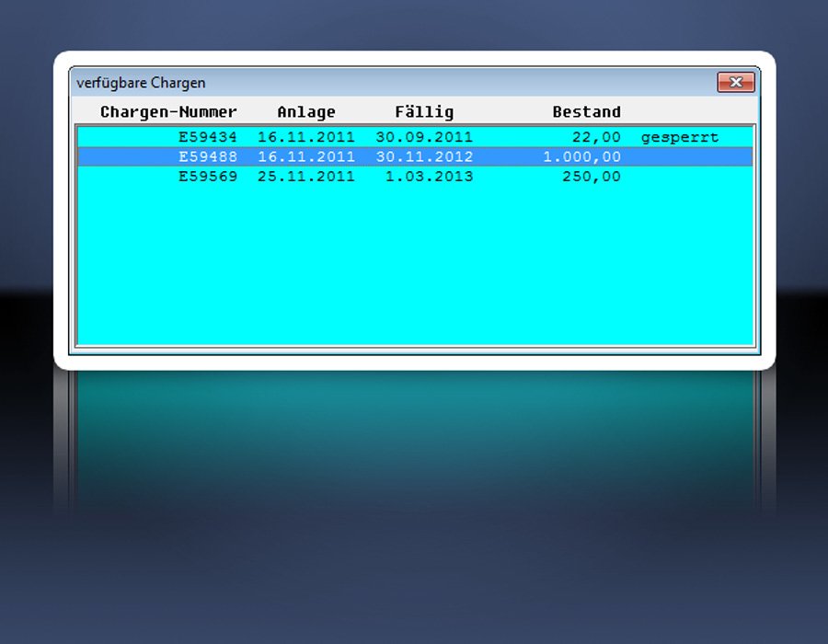The height and width of the screenshot is (644, 828).
Task: Click the due date 30.09.2011
Action: [424, 137]
